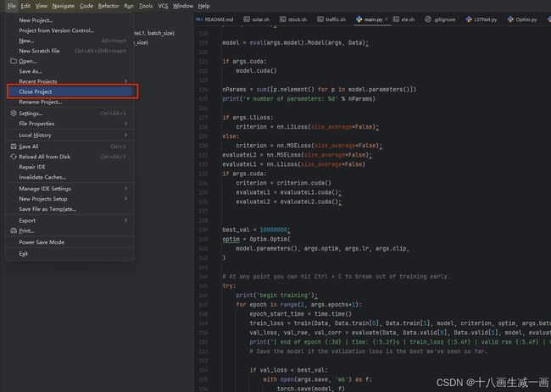Open the View menu
The image size is (551, 392).
pos(42,6)
